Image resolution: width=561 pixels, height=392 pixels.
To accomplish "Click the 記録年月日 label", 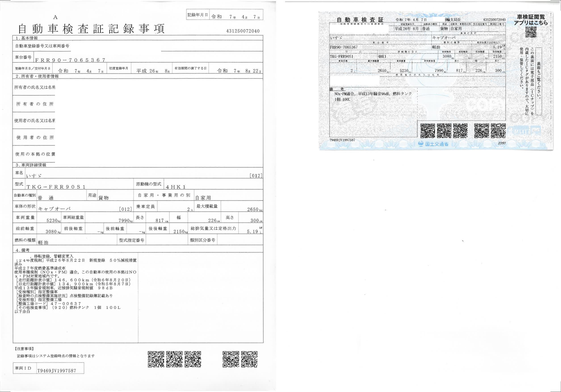I will [x=198, y=15].
